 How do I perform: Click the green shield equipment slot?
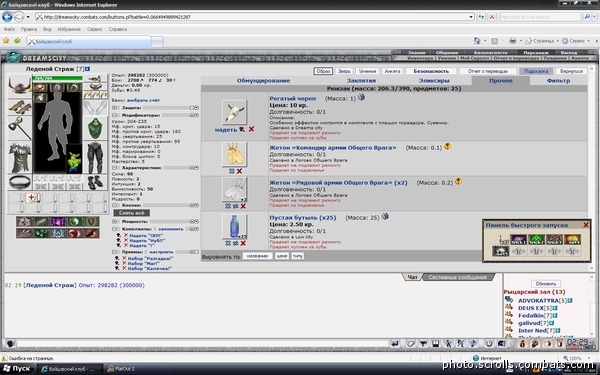[x=95, y=128]
